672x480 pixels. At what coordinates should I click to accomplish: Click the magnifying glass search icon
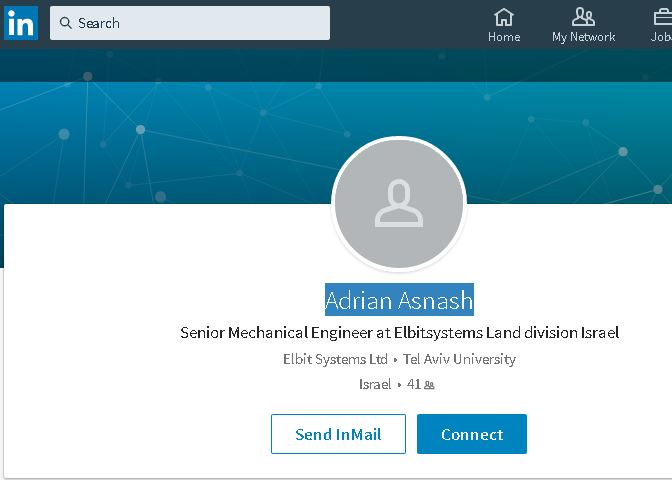tap(66, 23)
